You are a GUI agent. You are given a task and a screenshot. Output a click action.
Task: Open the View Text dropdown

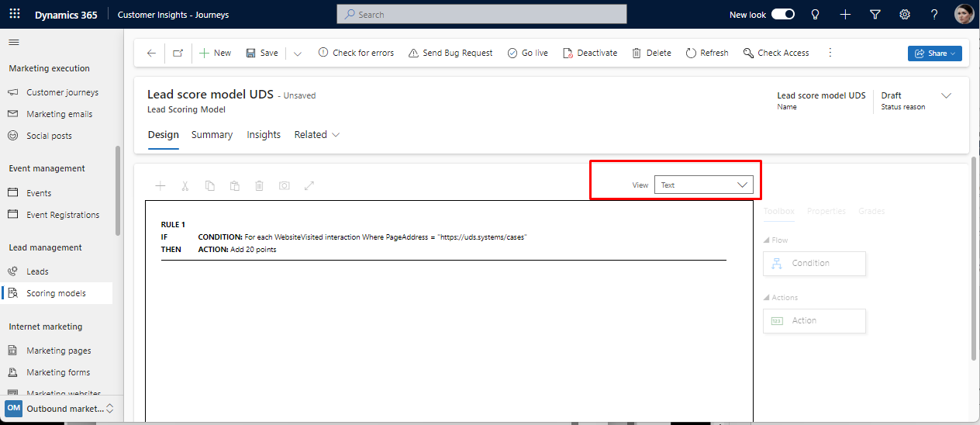click(x=704, y=185)
